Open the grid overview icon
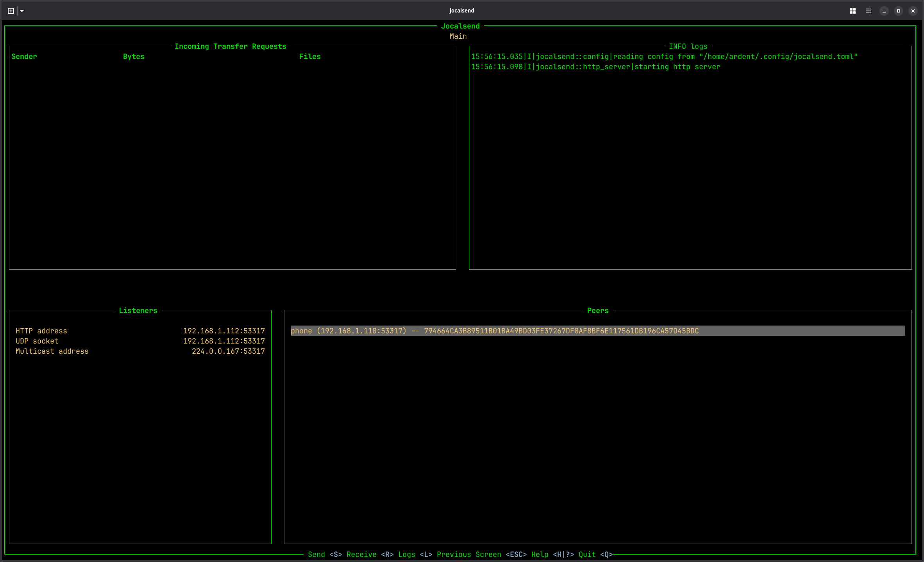Image resolution: width=924 pixels, height=562 pixels. pyautogui.click(x=853, y=11)
